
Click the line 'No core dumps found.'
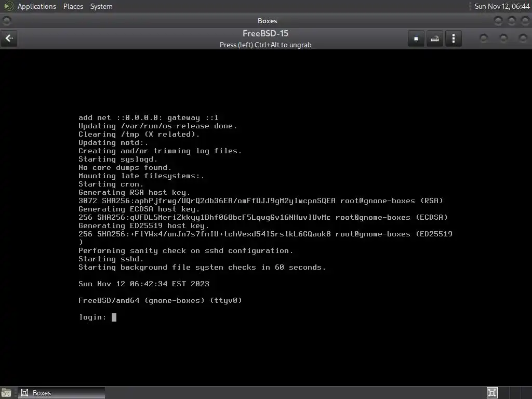click(125, 168)
